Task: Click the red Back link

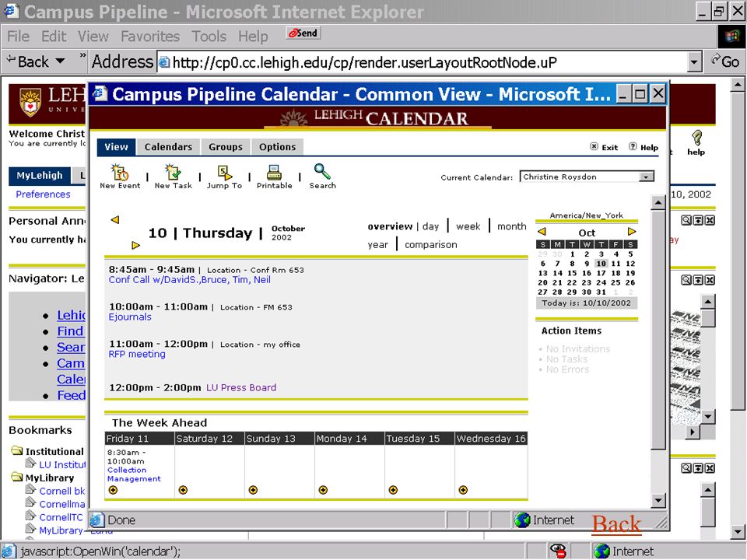Action: click(617, 523)
